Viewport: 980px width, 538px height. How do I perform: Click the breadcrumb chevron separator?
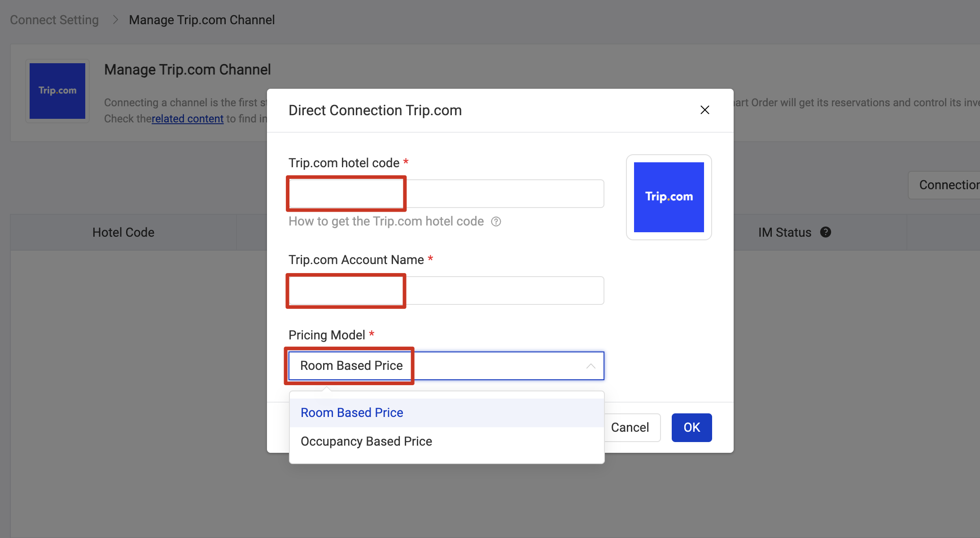[x=115, y=20]
